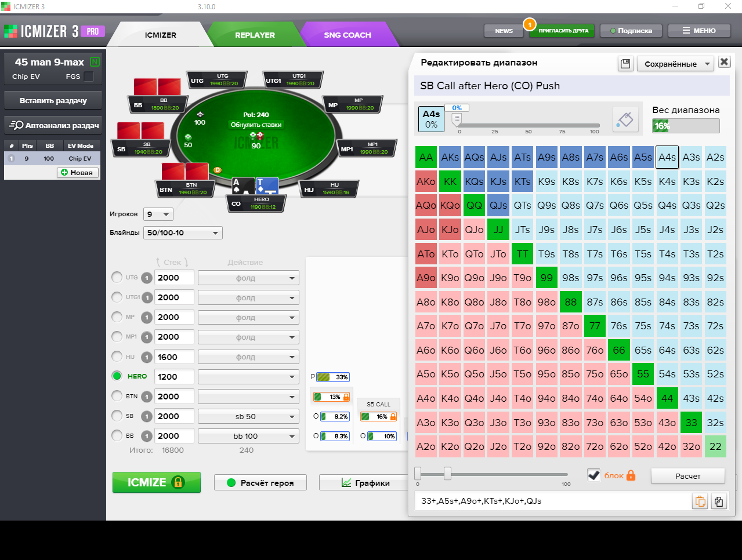
Task: Click the Расчёт героя button
Action: tap(260, 482)
